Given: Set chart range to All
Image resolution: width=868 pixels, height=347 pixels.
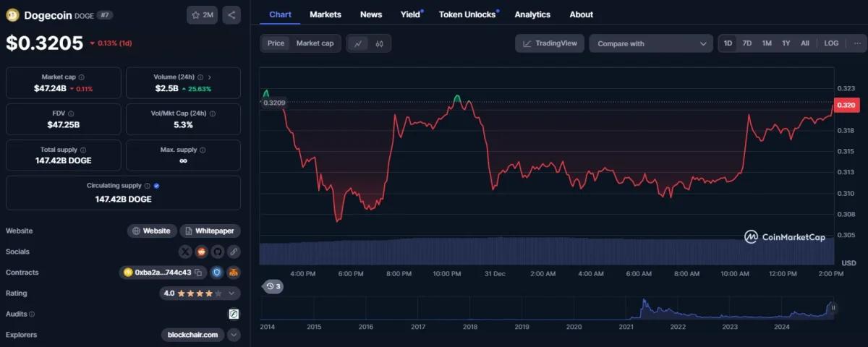Looking at the screenshot, I should tap(805, 43).
